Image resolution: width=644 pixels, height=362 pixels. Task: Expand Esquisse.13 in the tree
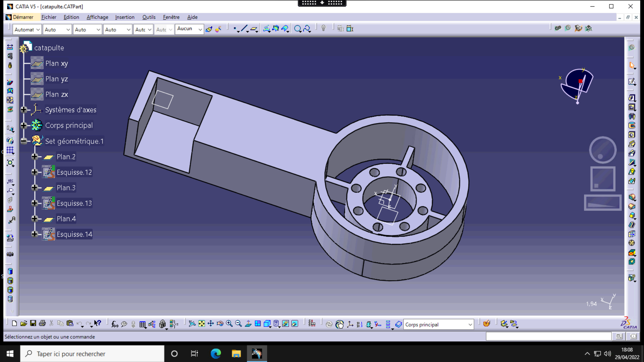(34, 203)
